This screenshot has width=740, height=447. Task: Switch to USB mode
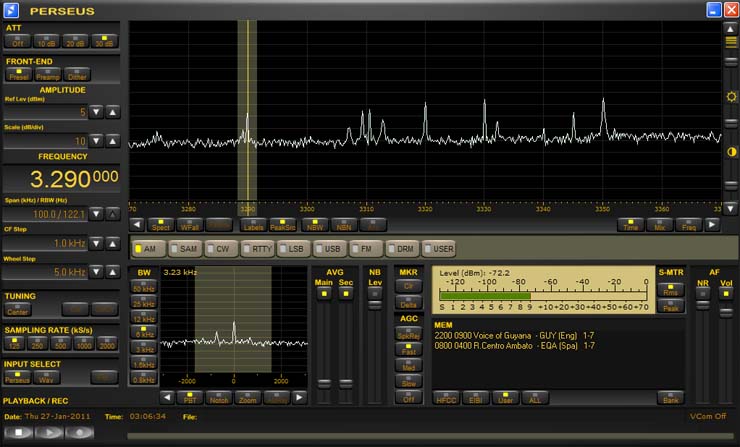[x=329, y=249]
